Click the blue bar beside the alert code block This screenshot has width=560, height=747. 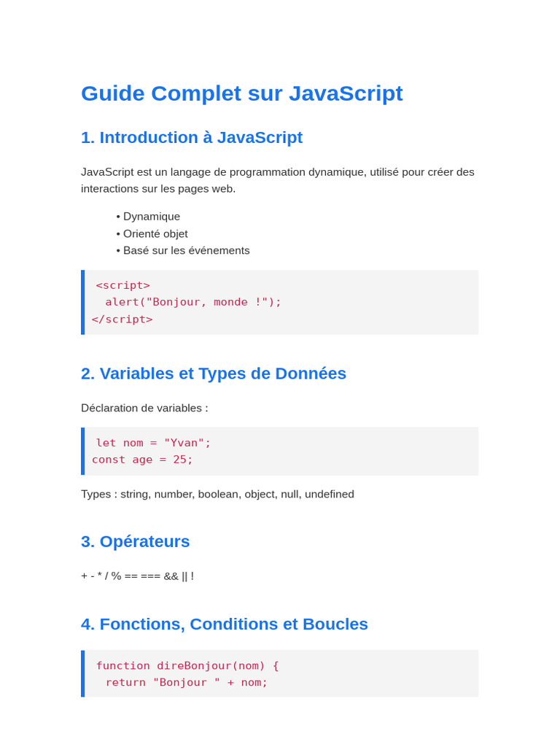[x=82, y=302]
